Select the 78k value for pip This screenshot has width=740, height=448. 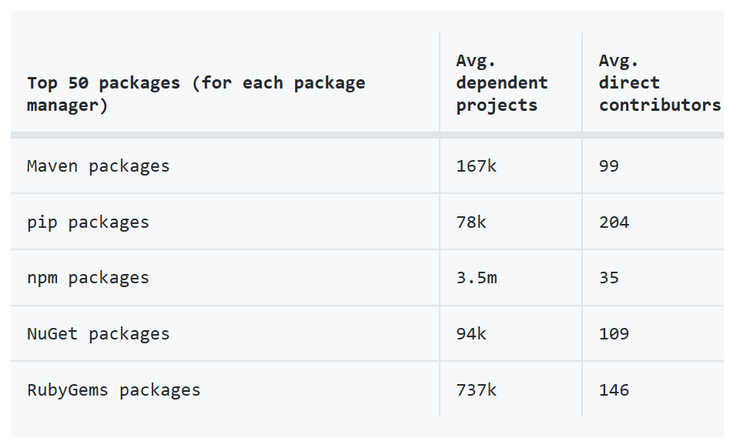pyautogui.click(x=471, y=222)
